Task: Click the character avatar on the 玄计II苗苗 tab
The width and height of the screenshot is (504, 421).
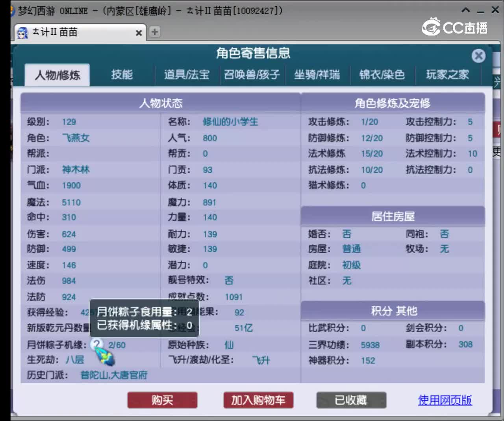Action: [x=22, y=32]
